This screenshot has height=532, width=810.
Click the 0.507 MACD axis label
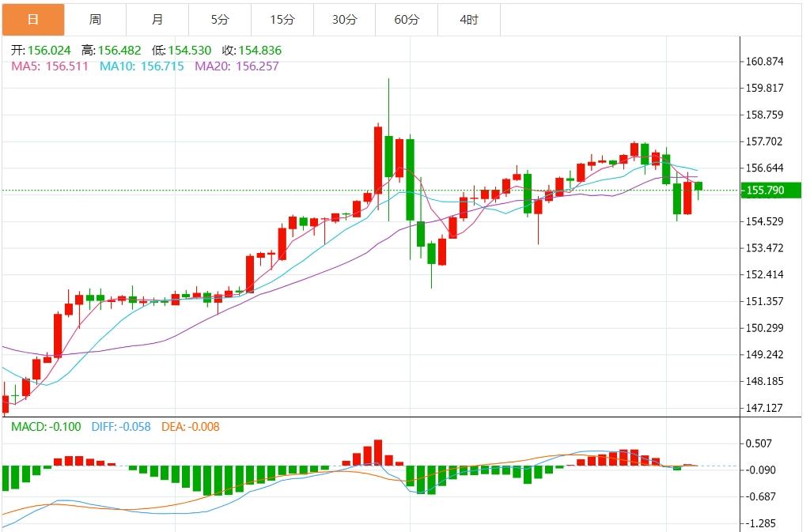coord(759,443)
